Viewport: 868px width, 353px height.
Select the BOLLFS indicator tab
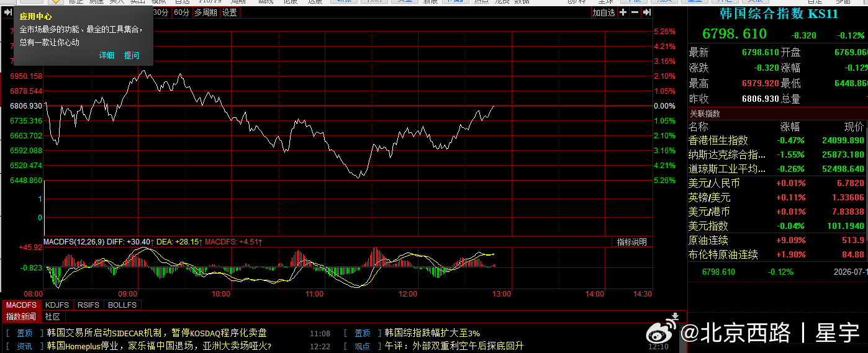tap(122, 305)
